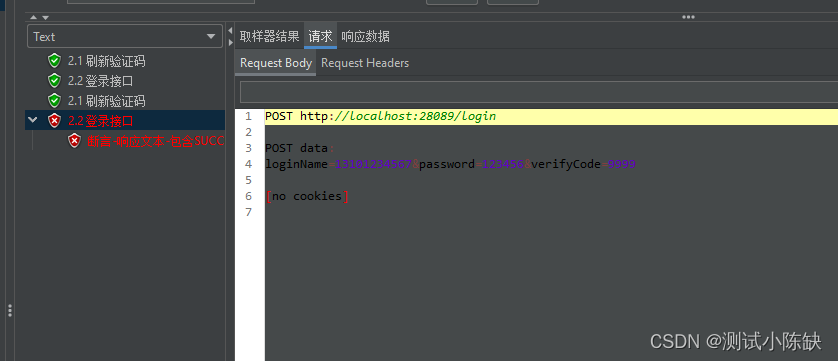838x361 pixels.
Task: Click line number 1 in gutter
Action: click(248, 116)
